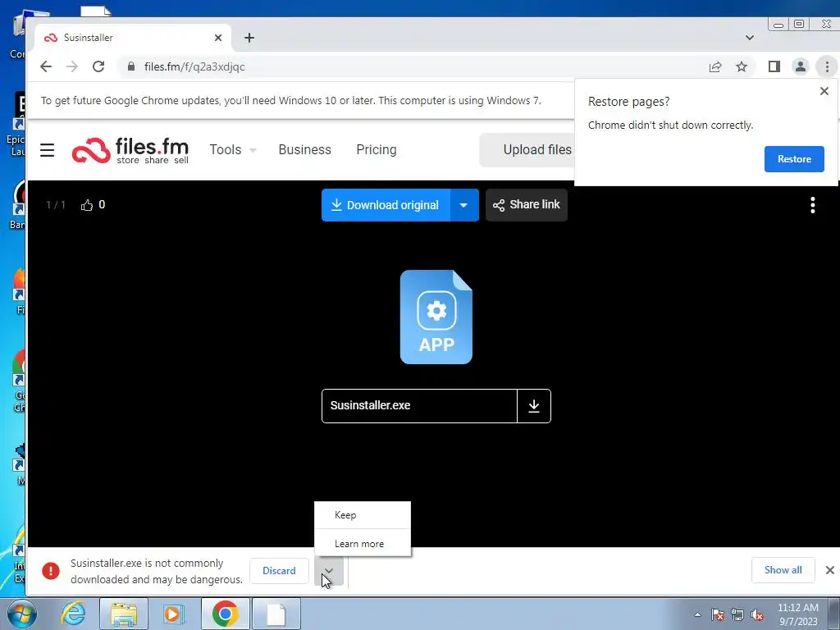Click Show all downloads
The image size is (840, 630).
click(x=783, y=570)
